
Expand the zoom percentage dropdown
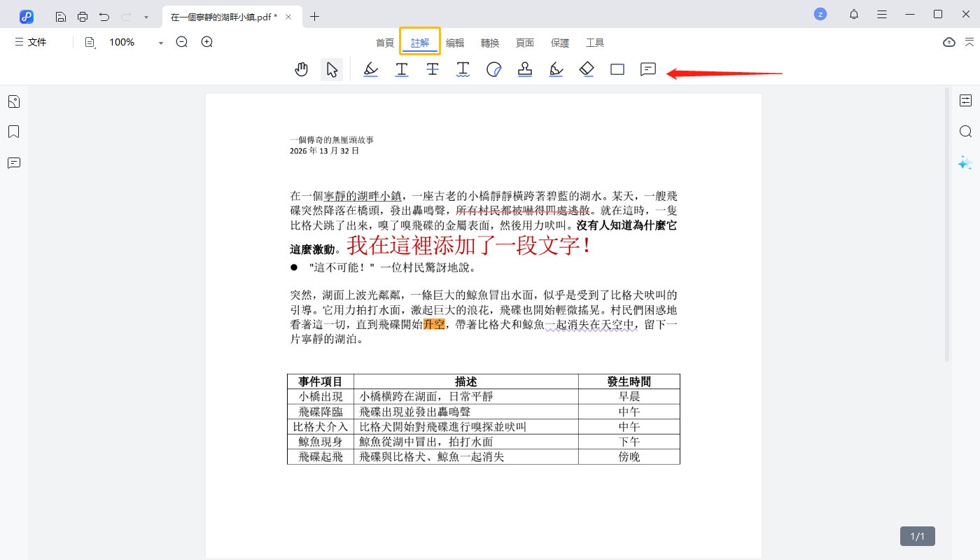(x=160, y=42)
